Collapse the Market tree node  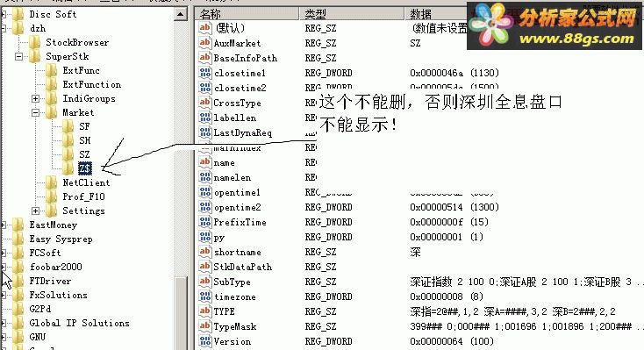36,112
